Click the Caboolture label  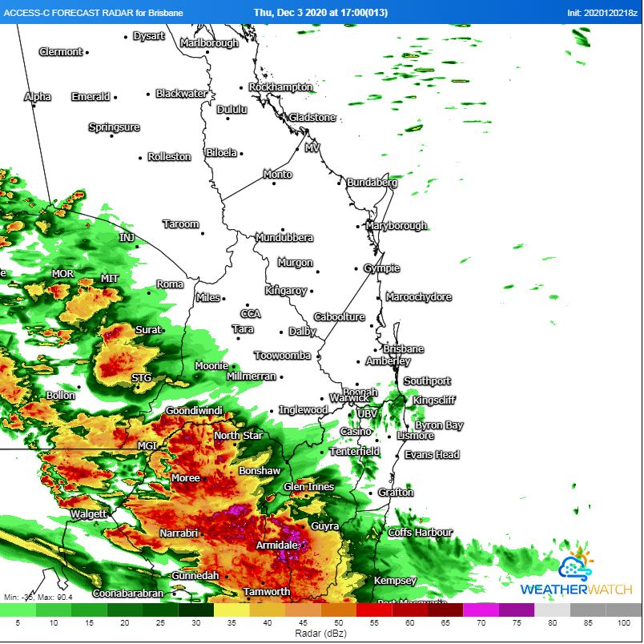coord(340,316)
